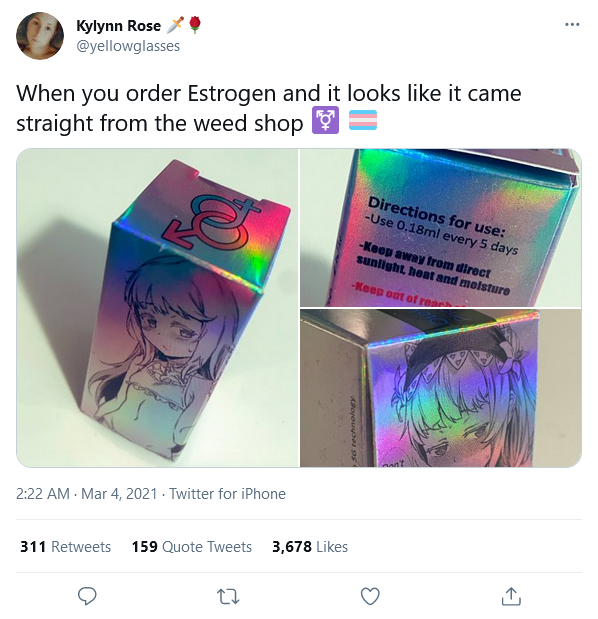Click the trans flag emoji in tweet
The height and width of the screenshot is (619, 598).
coord(363,120)
